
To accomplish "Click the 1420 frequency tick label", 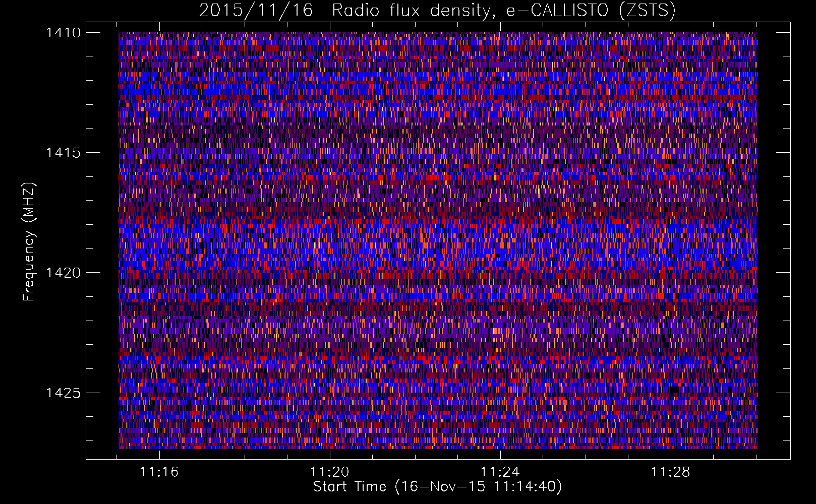I will tap(63, 273).
